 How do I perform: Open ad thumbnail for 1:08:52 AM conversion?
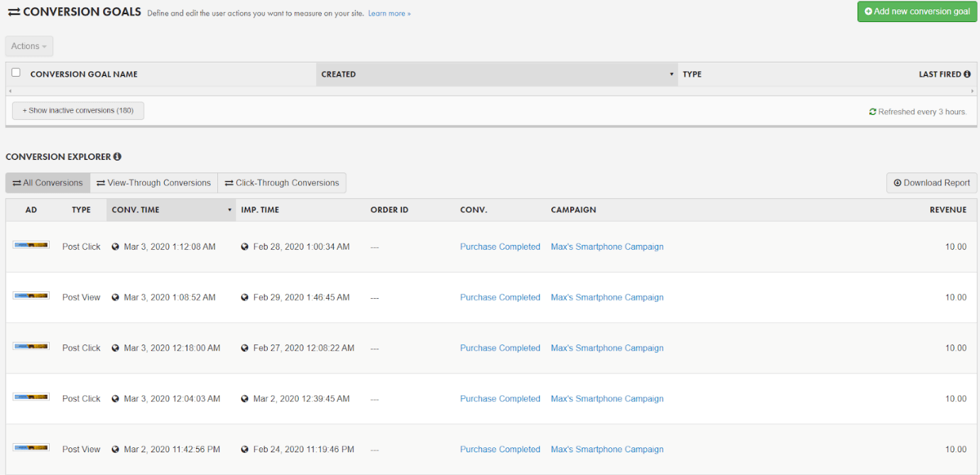coord(31,295)
